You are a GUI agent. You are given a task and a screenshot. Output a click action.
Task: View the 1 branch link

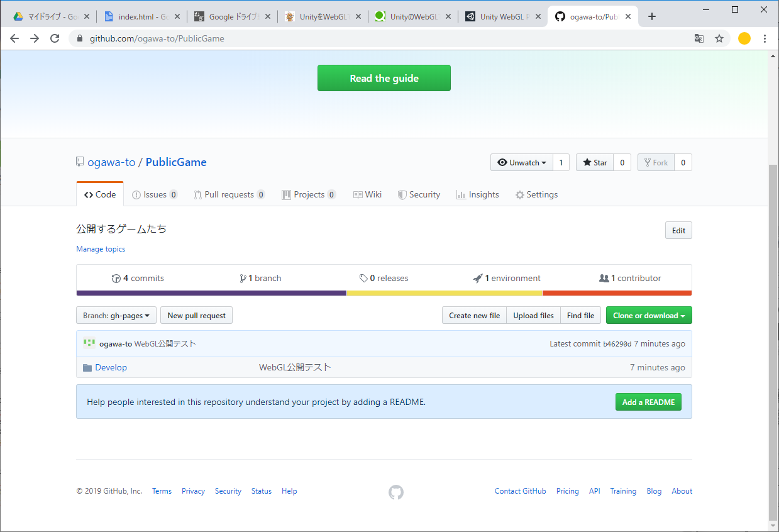click(260, 278)
